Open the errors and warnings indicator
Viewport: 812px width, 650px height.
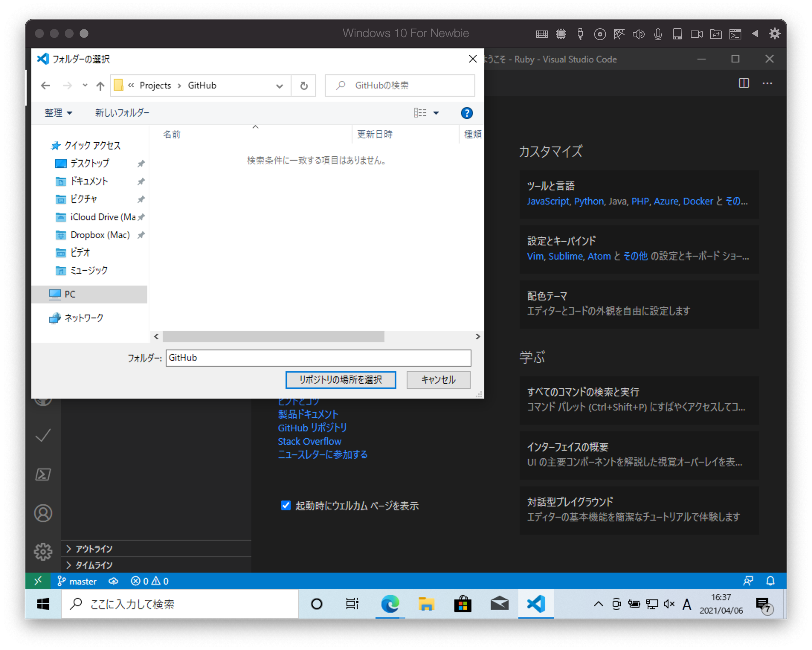[149, 581]
